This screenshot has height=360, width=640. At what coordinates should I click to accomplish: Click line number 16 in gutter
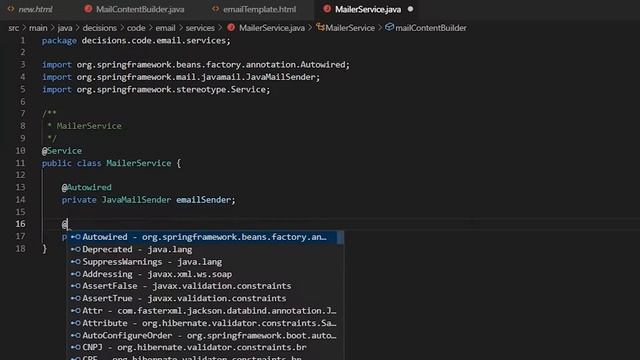coord(20,224)
